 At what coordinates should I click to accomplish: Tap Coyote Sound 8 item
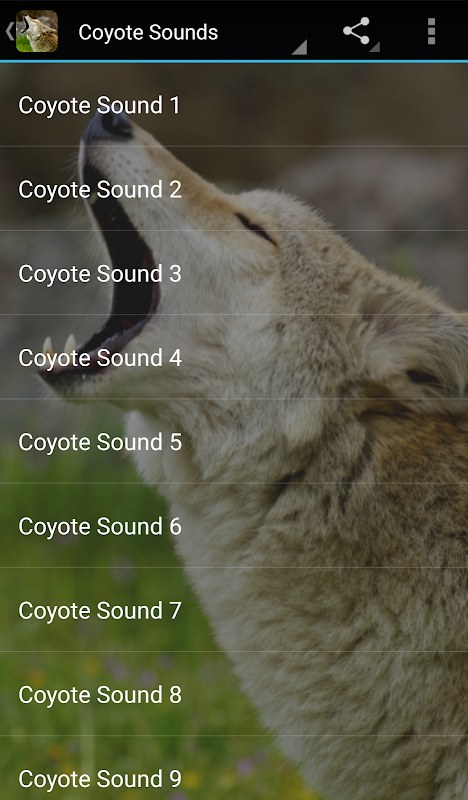(234, 694)
